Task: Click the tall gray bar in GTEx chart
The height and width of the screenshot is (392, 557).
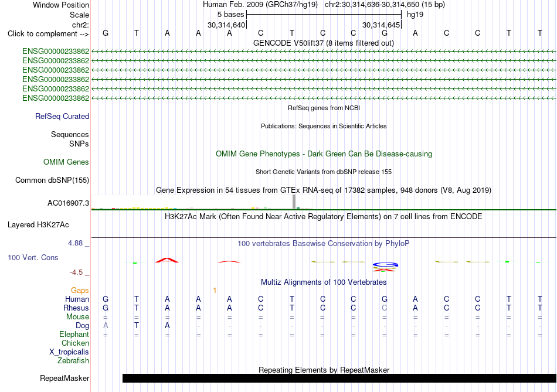Action: 294,202
